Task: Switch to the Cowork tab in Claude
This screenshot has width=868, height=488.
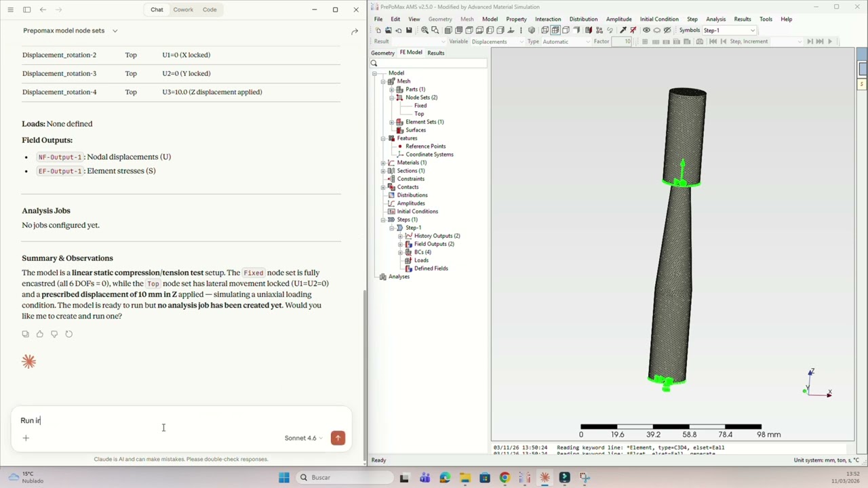Action: click(x=183, y=9)
